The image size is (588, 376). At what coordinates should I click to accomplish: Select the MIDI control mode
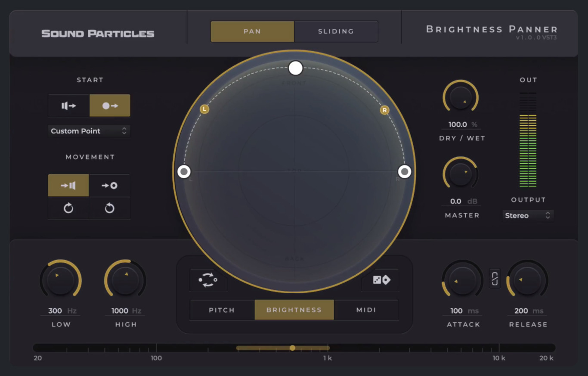[366, 310]
